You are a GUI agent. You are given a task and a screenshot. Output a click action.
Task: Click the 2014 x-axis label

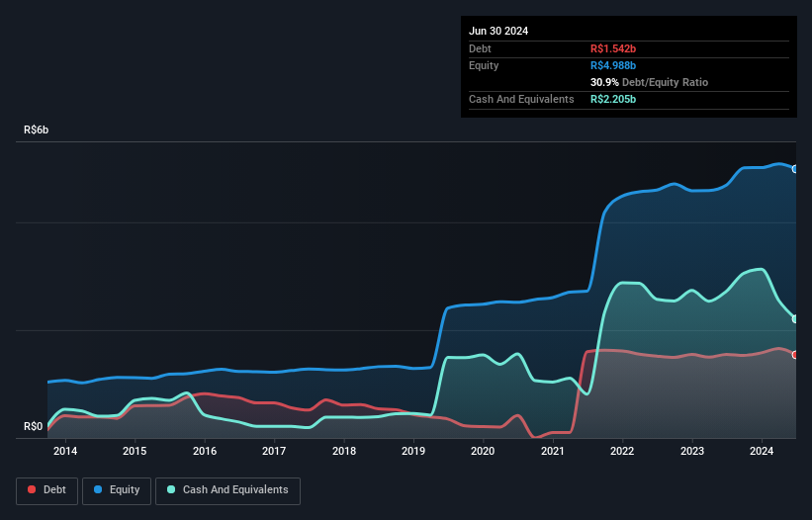(x=65, y=451)
